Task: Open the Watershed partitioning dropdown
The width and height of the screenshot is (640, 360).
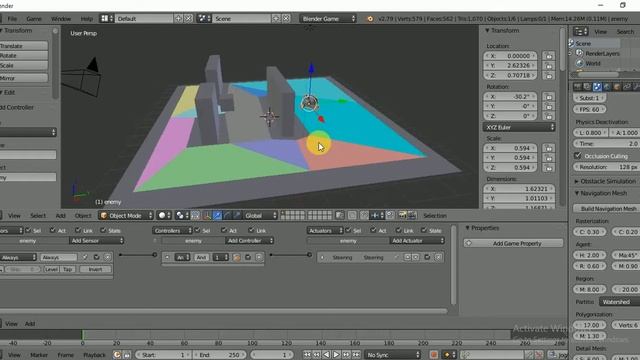Action: coord(619,302)
